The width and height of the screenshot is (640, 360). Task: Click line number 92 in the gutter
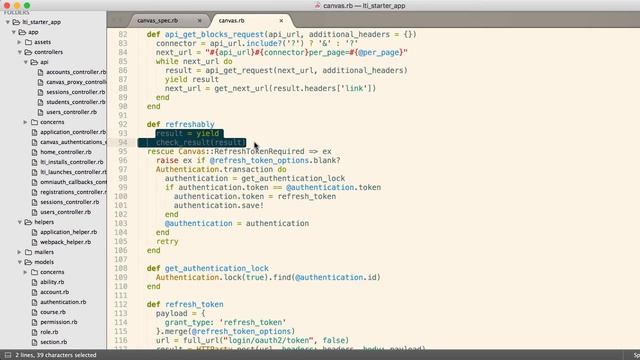(123, 124)
